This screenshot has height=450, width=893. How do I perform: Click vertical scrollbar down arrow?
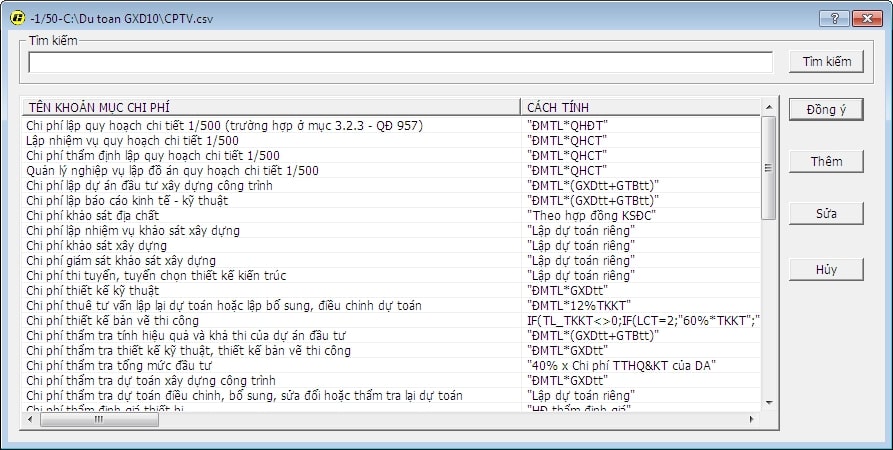[769, 402]
